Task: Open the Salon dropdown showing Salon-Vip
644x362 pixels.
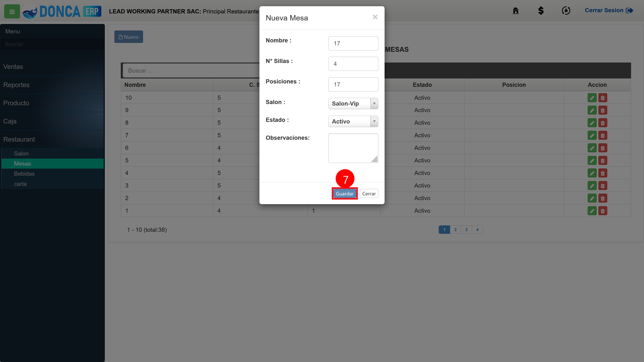Action: coord(353,103)
